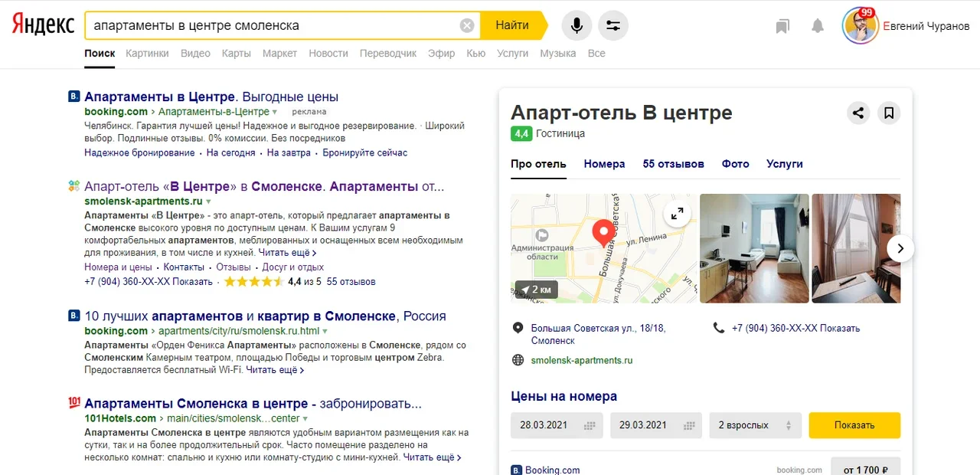Open the Новости tab
The image size is (980, 475).
[x=328, y=54]
